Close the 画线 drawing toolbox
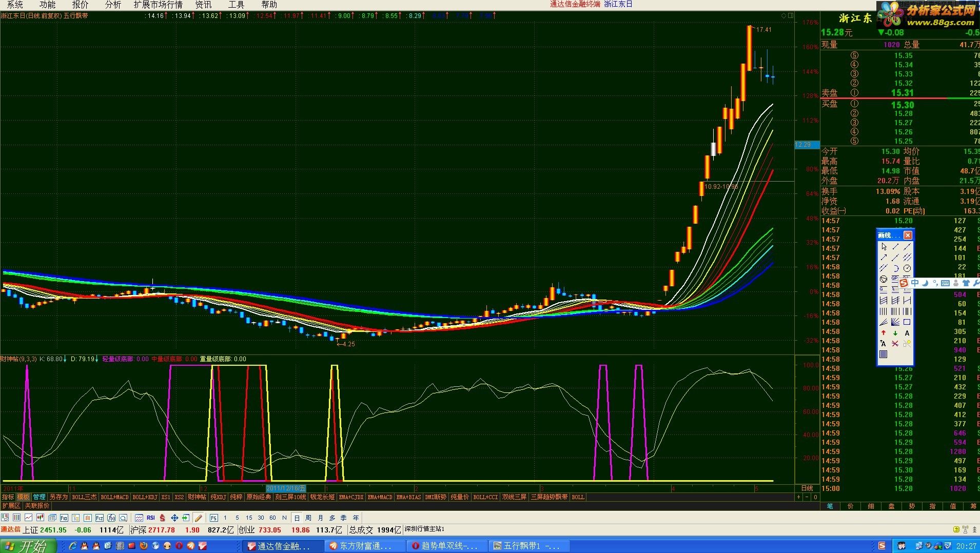Screen dimensions: 980x553 coord(908,235)
